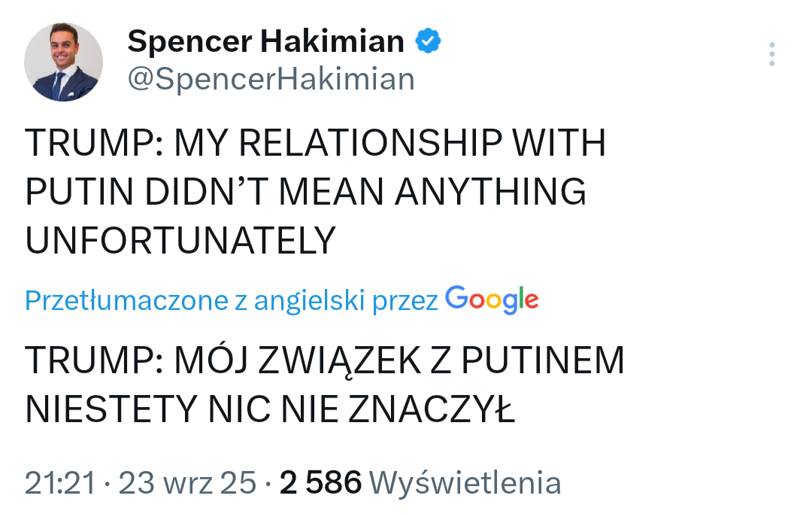Open the @SpencerHakimian handle
The width and height of the screenshot is (812, 514).
271,79
